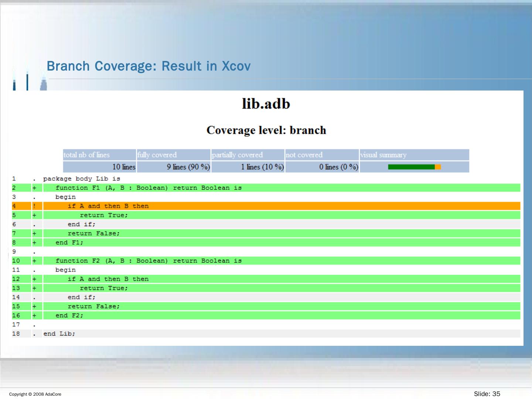Click the 'Coverage level: branch' heading
532x399 pixels.
coord(266,130)
